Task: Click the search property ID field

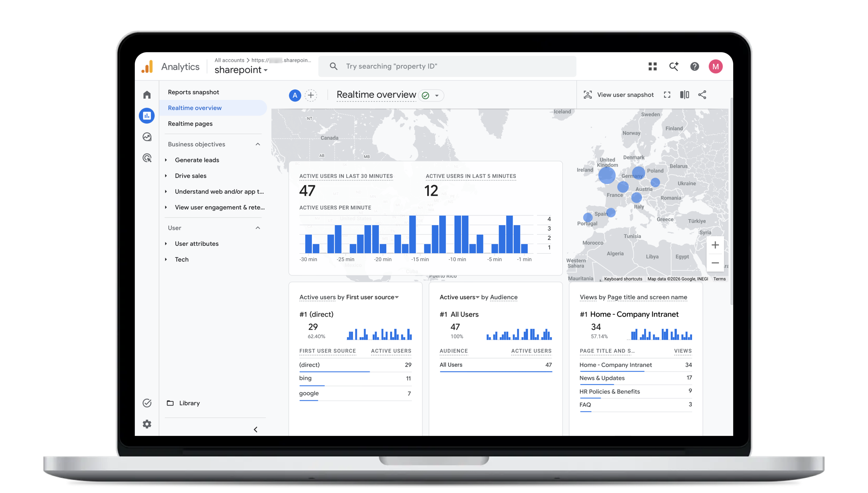Action: click(447, 66)
